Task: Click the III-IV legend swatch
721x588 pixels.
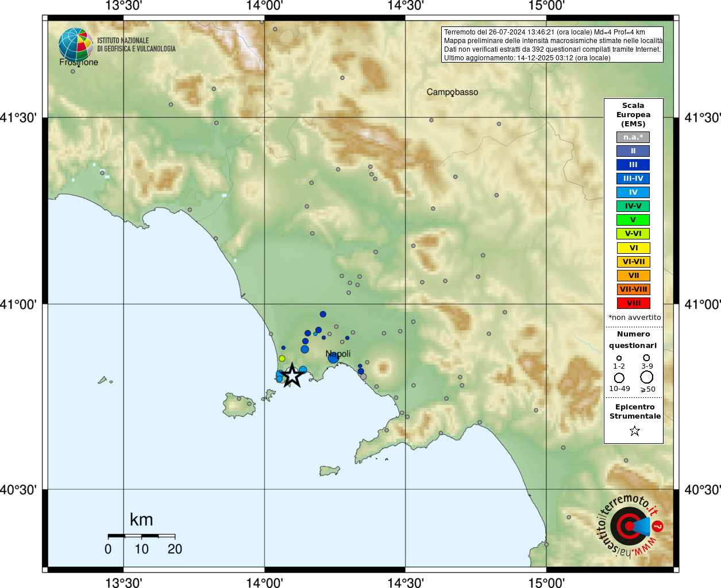Action: point(633,179)
